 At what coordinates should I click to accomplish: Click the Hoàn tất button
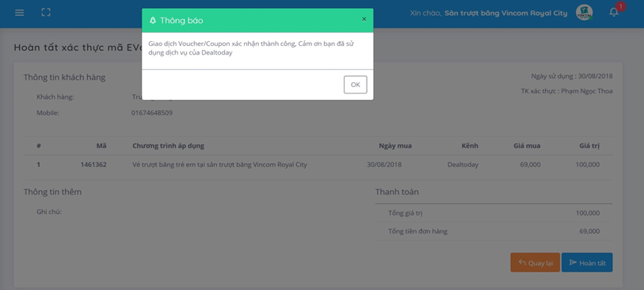pos(587,262)
